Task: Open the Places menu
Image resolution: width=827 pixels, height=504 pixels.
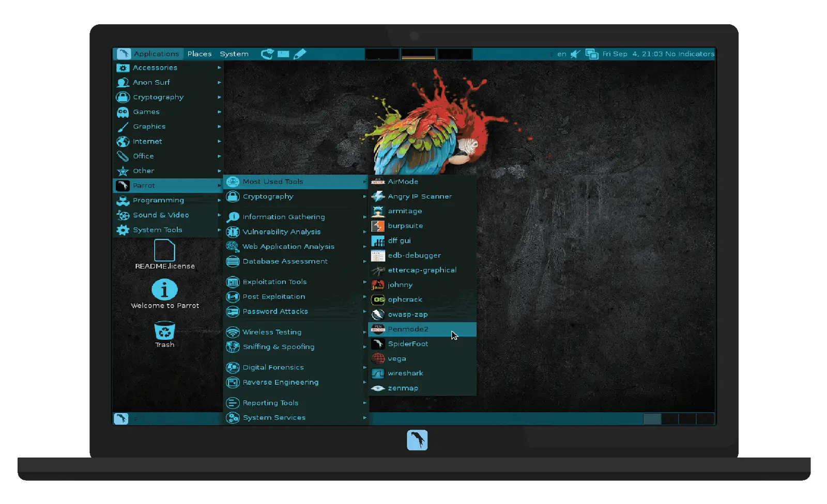Action: coord(200,54)
